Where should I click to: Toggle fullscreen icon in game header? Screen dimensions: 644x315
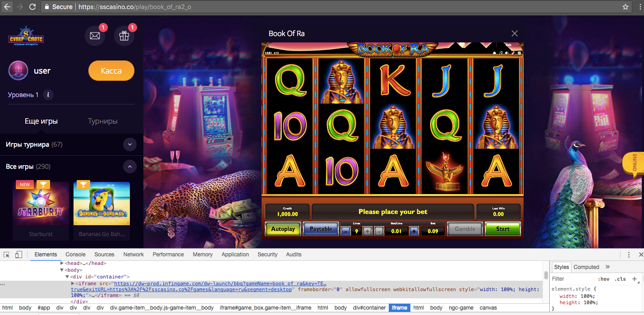click(519, 53)
